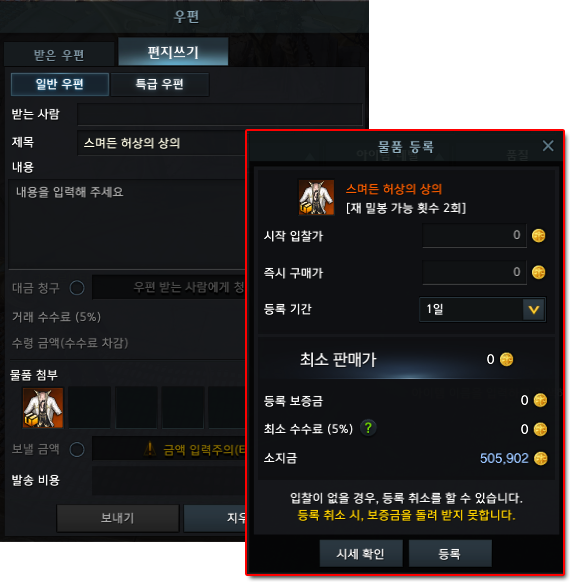
Task: Select the 1일 registration period combo box
Action: tap(482, 309)
